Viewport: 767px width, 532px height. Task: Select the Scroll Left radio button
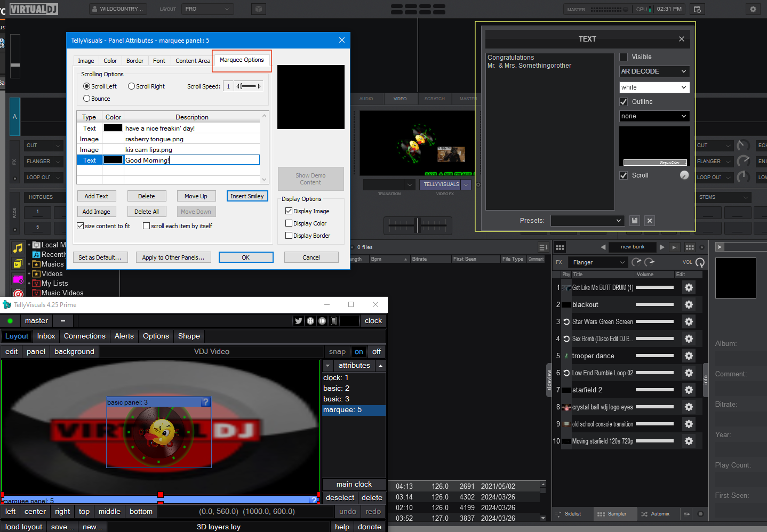pyautogui.click(x=86, y=86)
